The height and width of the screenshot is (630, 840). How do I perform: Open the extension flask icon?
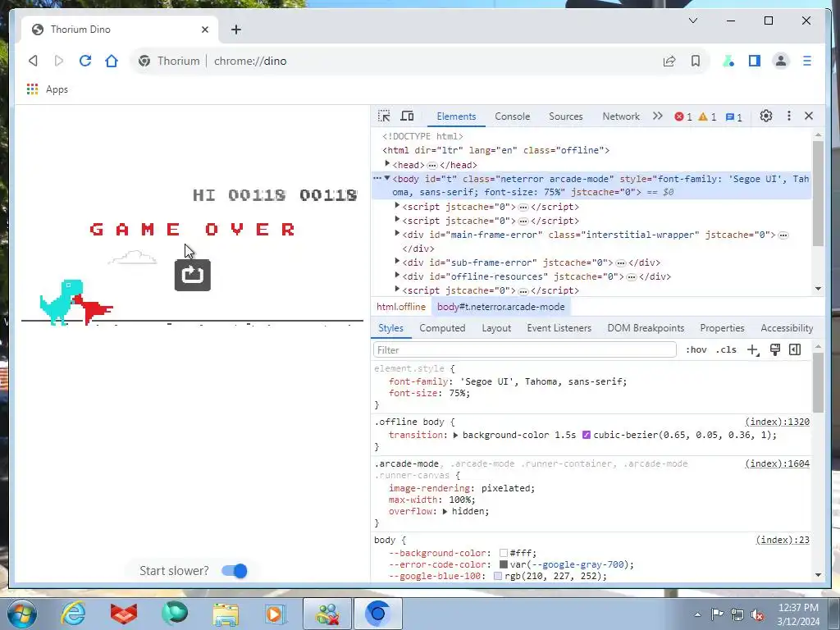click(728, 61)
